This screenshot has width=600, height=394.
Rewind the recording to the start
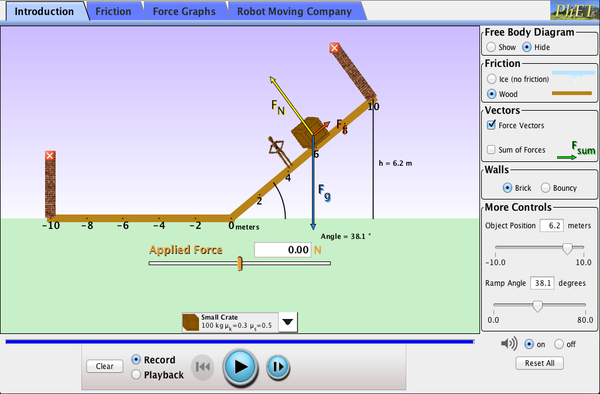pos(202,367)
